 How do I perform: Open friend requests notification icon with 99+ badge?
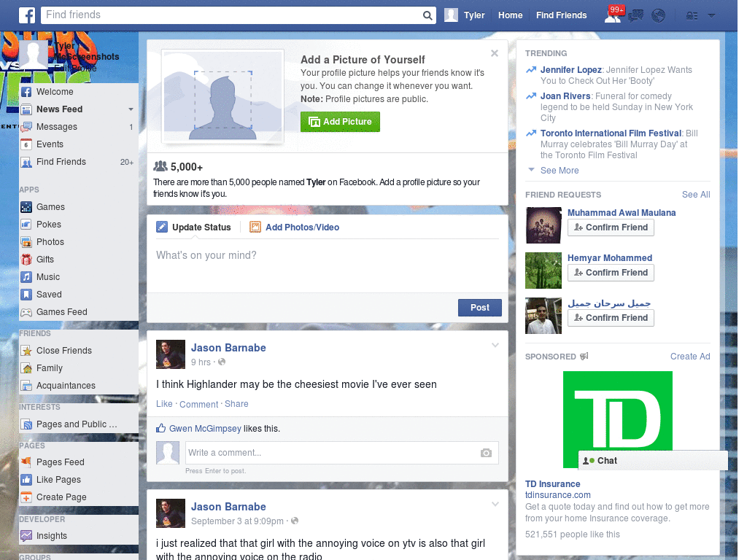[614, 15]
